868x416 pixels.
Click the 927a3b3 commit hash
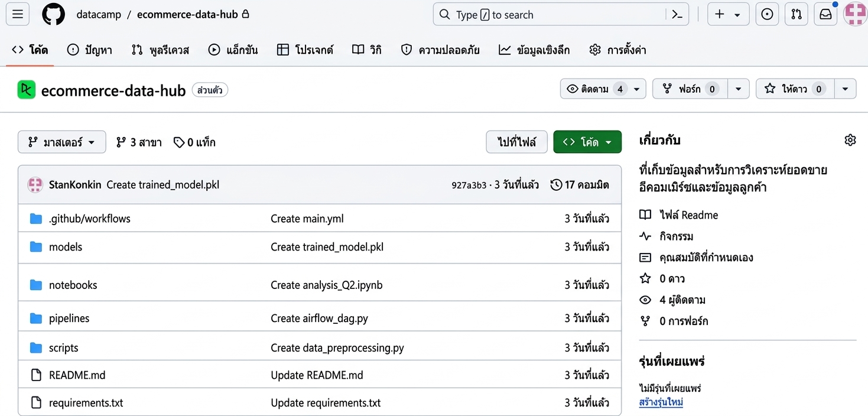[469, 185]
